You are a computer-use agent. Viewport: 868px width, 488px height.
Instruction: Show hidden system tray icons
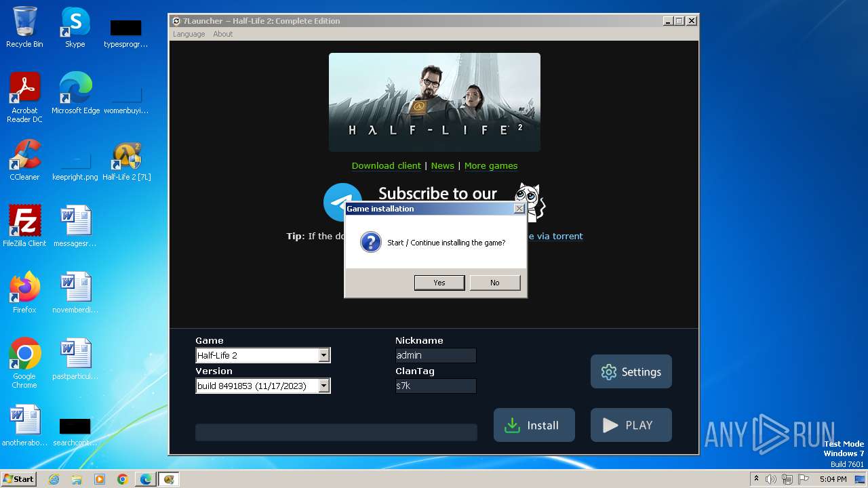[x=757, y=479]
